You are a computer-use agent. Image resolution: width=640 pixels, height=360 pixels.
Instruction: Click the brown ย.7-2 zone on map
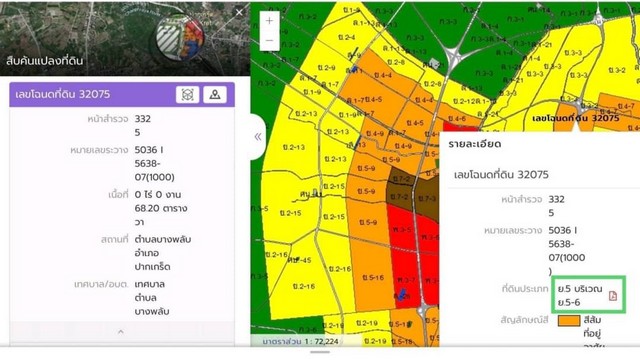pyautogui.click(x=399, y=197)
